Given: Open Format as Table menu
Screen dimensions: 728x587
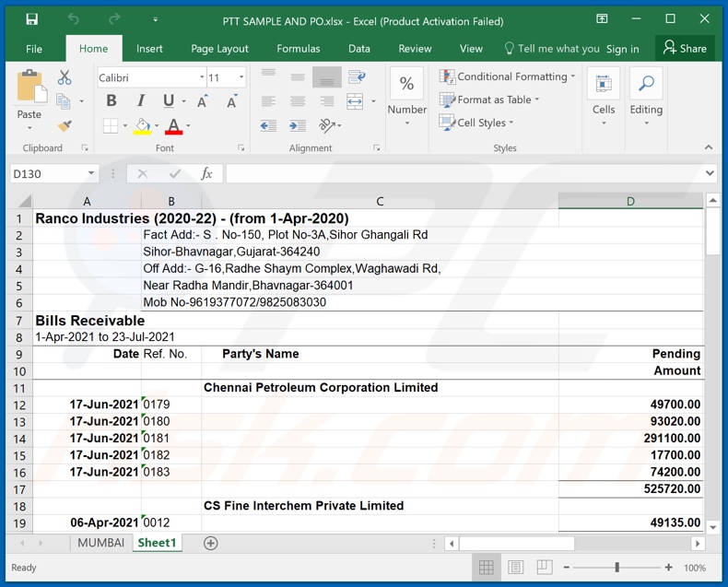Looking at the screenshot, I should coord(489,100).
